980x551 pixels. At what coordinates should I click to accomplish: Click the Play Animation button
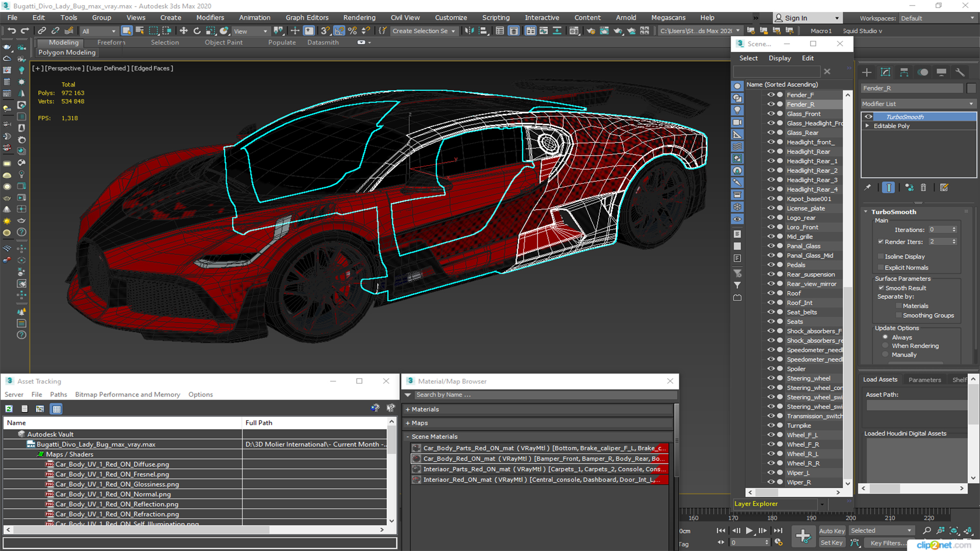pyautogui.click(x=749, y=531)
